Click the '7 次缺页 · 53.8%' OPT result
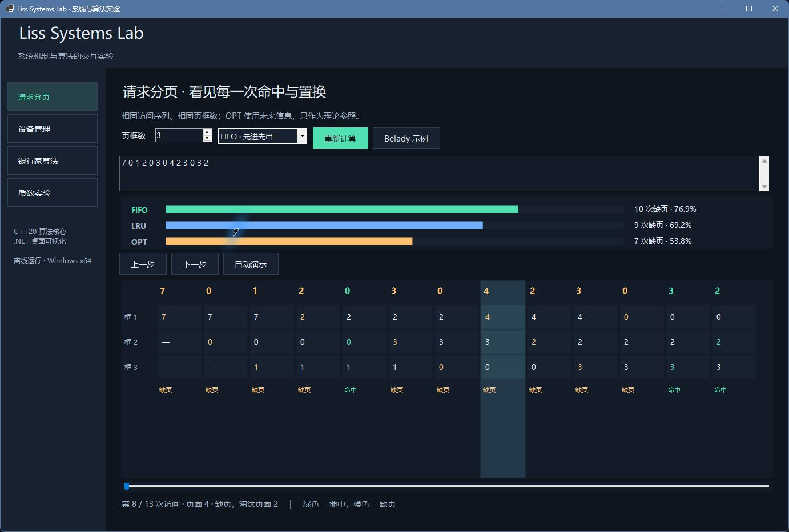The height and width of the screenshot is (532, 789). [x=663, y=241]
